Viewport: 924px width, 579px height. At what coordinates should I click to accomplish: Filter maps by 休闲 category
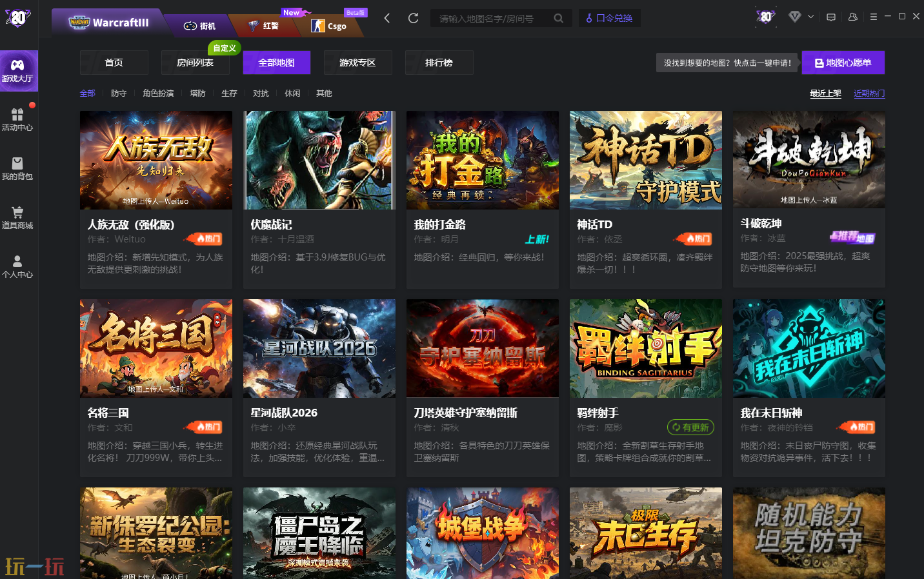[293, 93]
